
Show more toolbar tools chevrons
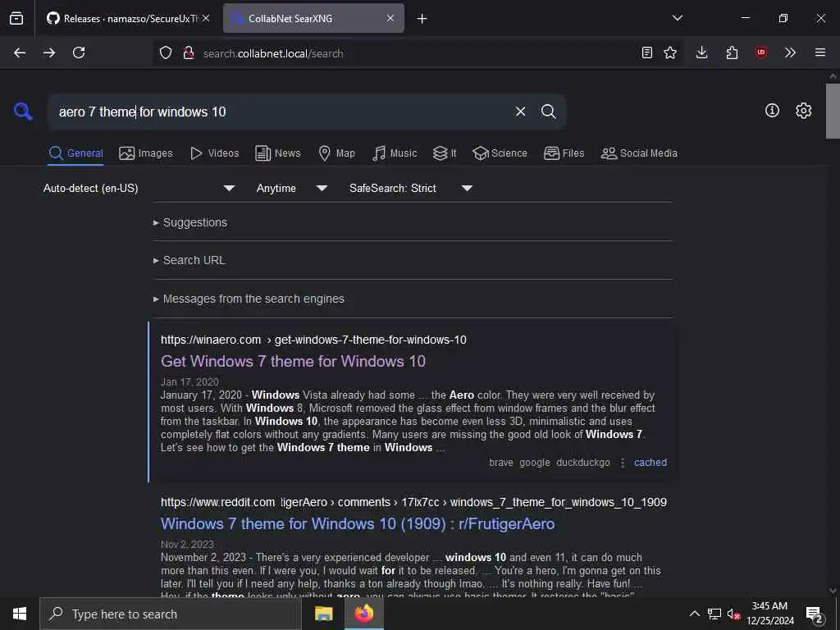(790, 52)
